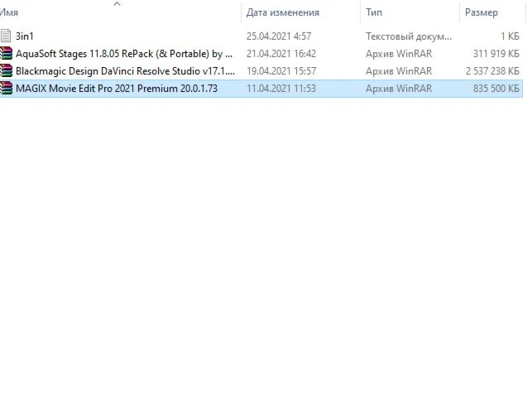532x405 pixels.
Task: Click the date 21.04.2021 16:42
Action: [281, 54]
